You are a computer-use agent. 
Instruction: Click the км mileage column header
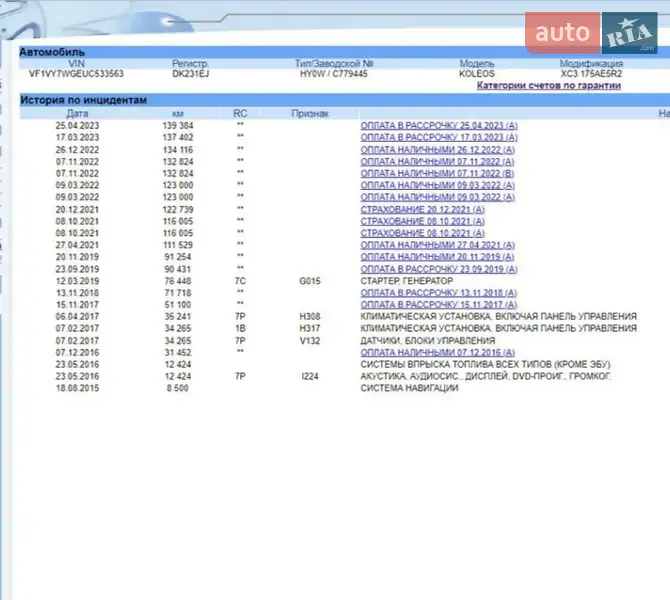177,113
